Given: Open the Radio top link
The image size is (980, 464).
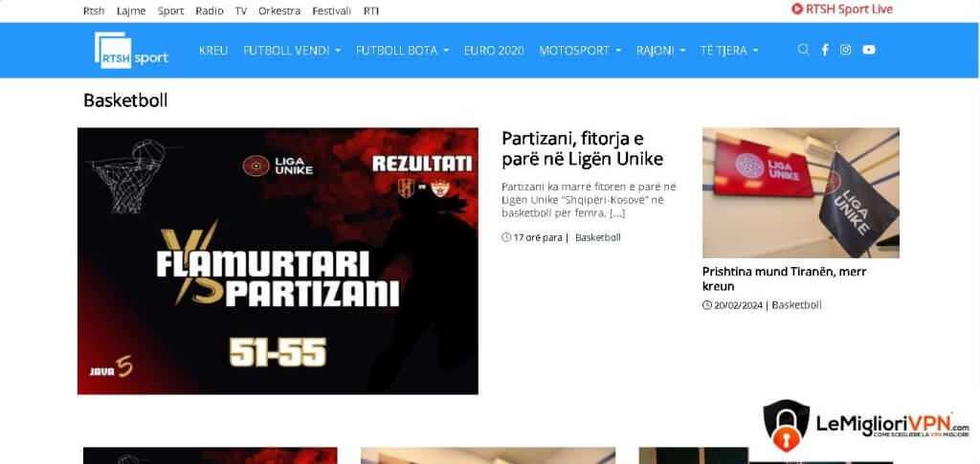Looking at the screenshot, I should pyautogui.click(x=210, y=11).
